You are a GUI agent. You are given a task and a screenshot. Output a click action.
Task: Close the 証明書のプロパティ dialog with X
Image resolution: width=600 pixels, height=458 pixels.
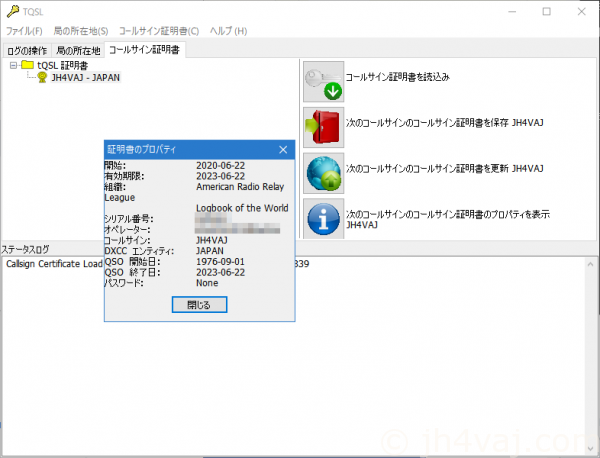[282, 149]
